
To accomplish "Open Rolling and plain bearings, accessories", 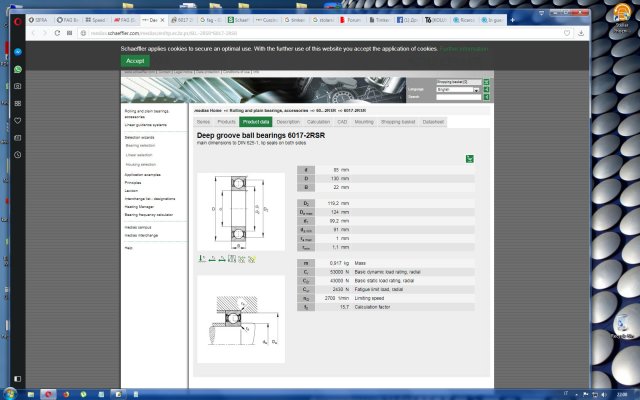I will (147, 114).
